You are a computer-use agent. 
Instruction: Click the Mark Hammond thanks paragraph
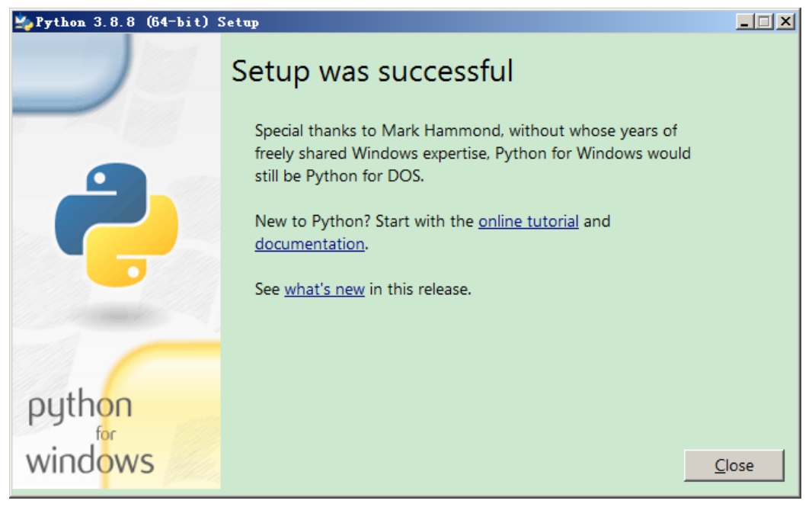coord(472,152)
